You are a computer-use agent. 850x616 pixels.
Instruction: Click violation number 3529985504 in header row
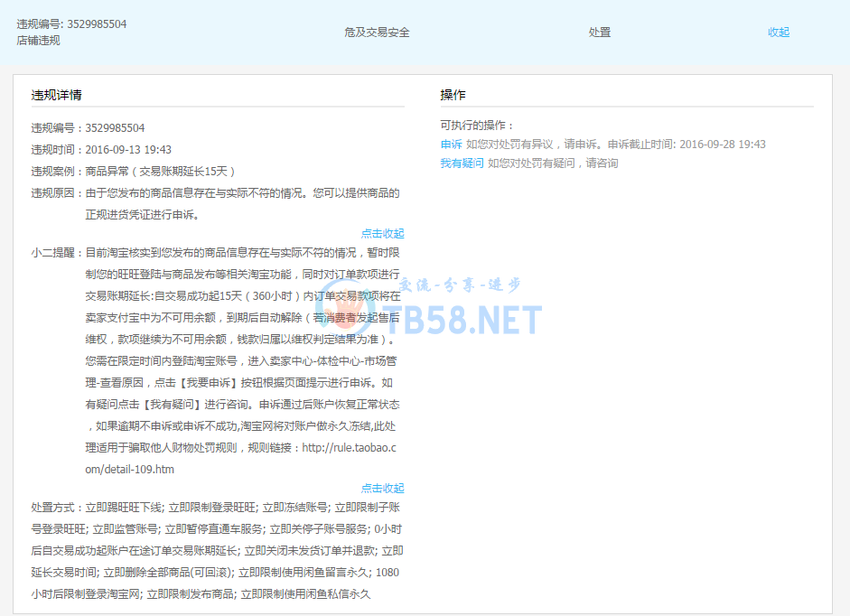tap(97, 24)
